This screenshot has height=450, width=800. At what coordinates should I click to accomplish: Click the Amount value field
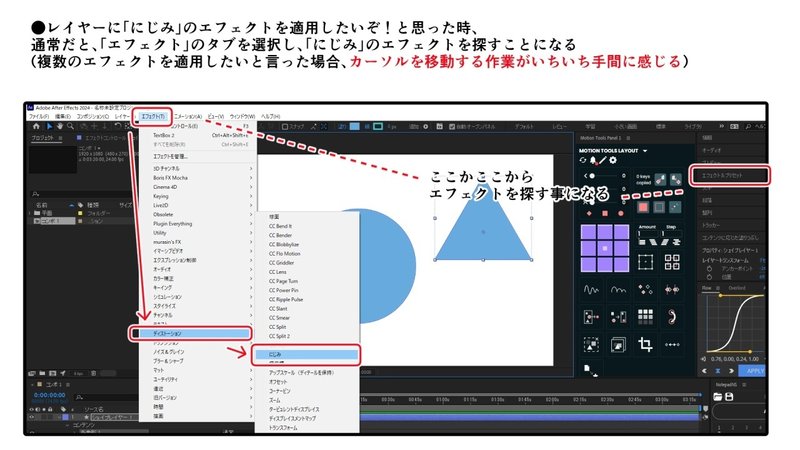(x=647, y=233)
